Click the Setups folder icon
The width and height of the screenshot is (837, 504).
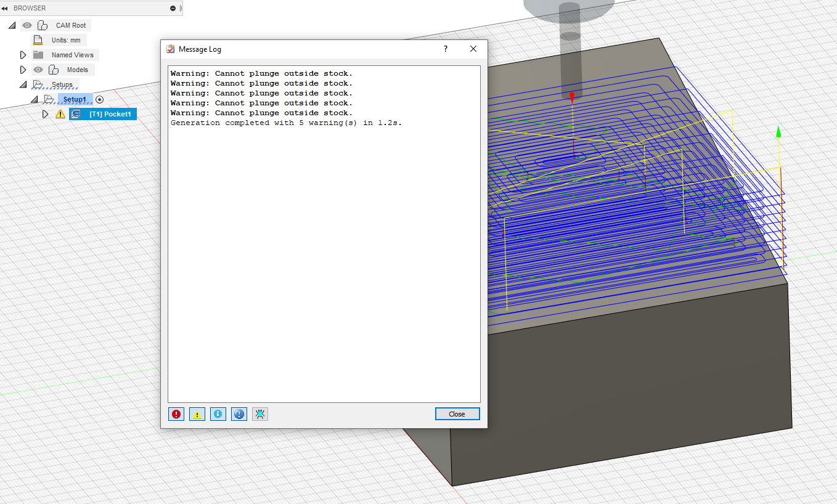coord(38,84)
